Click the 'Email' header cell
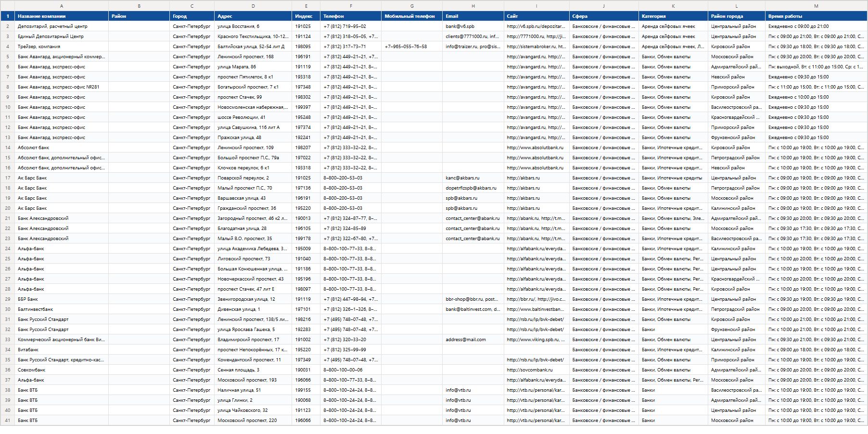Screen dimensions: 868x434 tap(473, 16)
